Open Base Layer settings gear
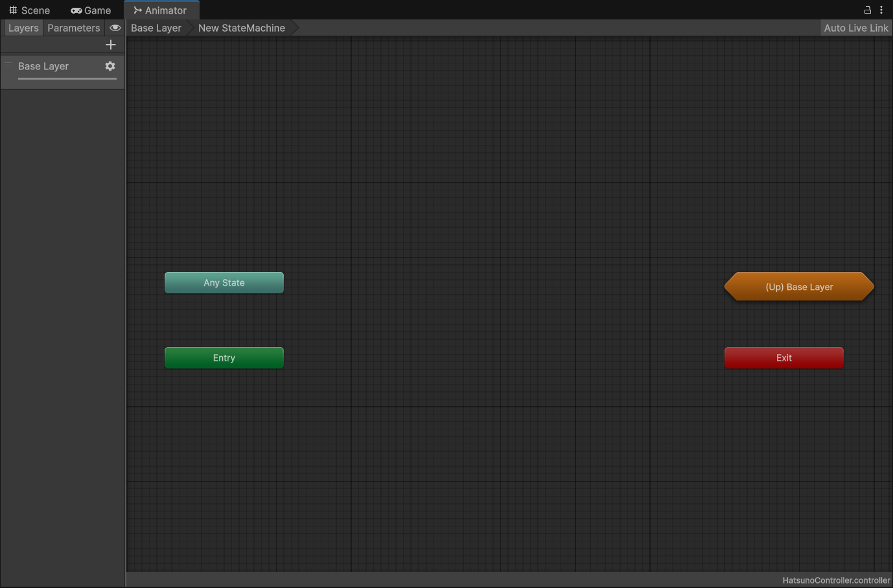The width and height of the screenshot is (893, 588). (110, 66)
